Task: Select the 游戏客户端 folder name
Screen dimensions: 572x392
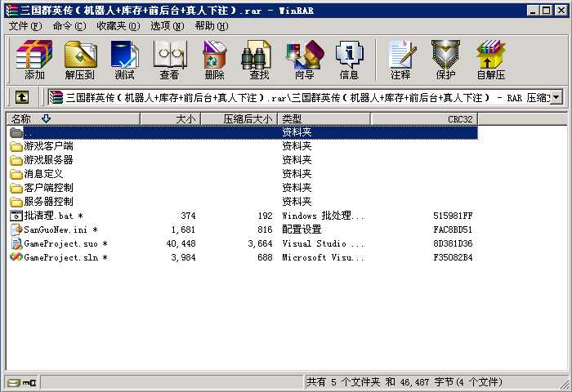Action: pyautogui.click(x=48, y=146)
